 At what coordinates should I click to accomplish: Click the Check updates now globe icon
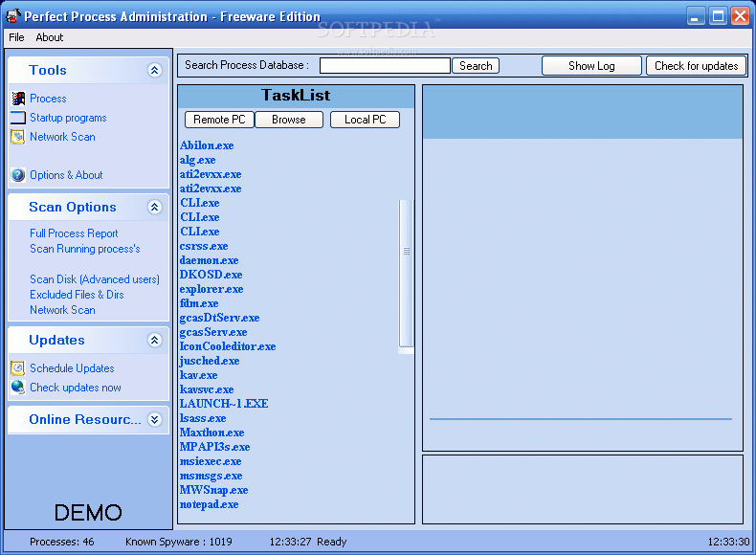point(18,388)
